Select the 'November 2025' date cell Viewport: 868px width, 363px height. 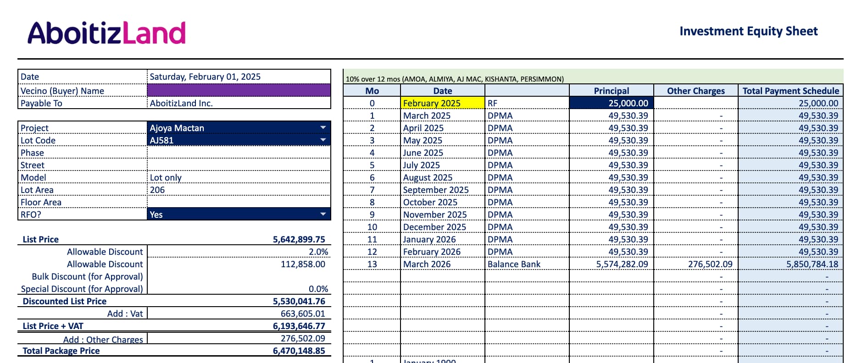[x=442, y=214]
